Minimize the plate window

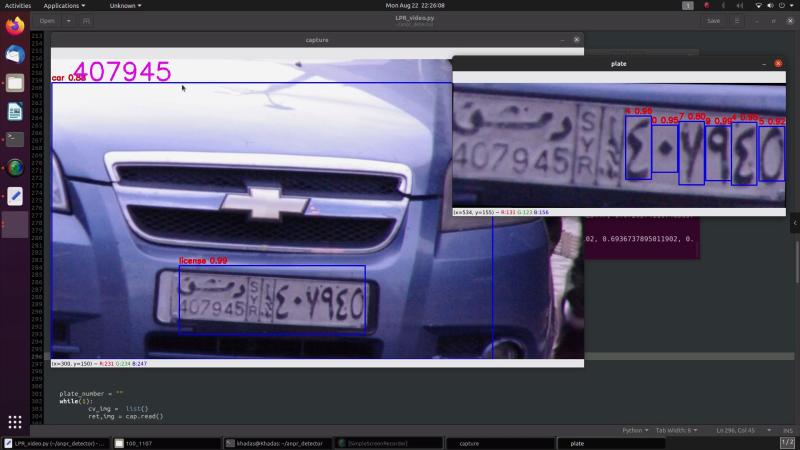coord(764,64)
